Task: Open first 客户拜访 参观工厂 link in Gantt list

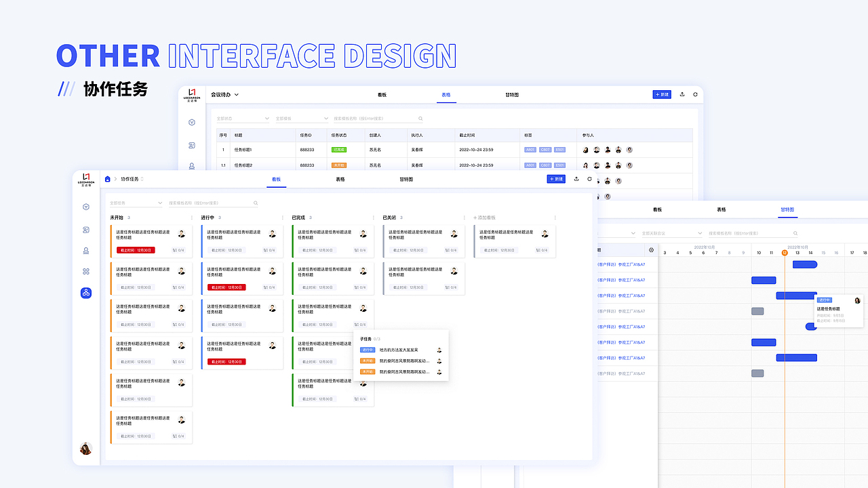Action: pos(620,264)
